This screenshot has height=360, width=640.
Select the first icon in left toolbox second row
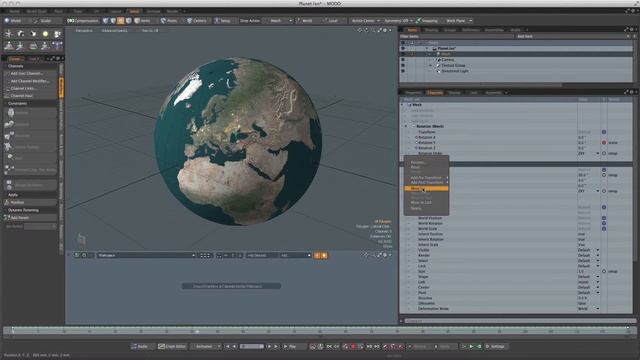(9, 46)
